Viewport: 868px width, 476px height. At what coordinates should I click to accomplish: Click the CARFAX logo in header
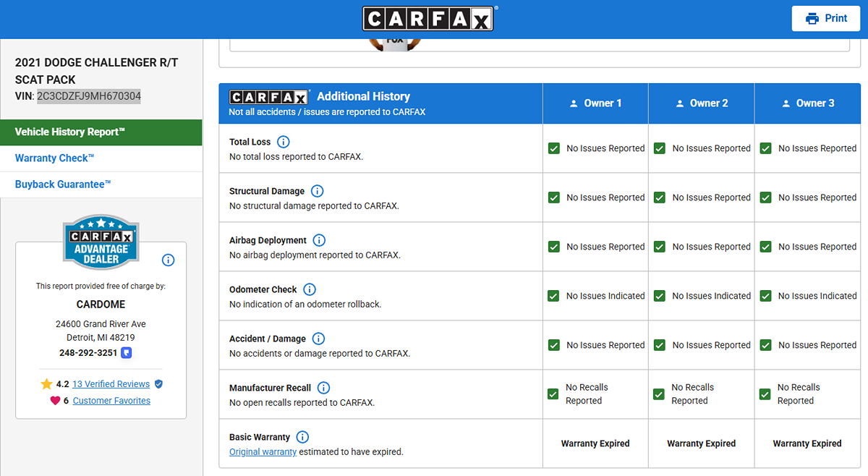pos(428,19)
